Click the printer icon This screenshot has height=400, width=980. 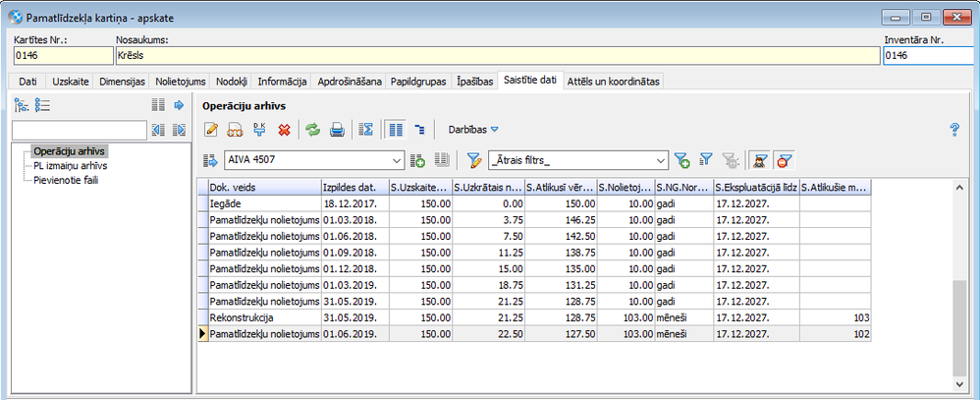click(337, 130)
